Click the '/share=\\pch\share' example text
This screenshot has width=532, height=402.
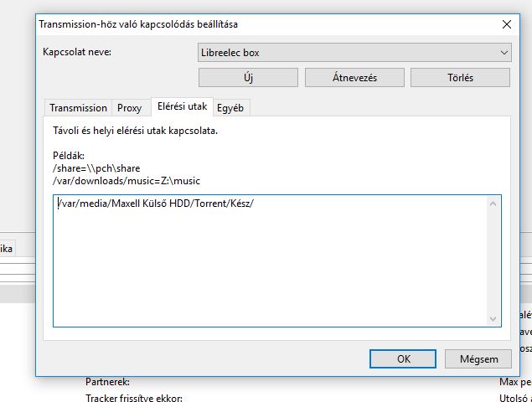click(x=96, y=168)
